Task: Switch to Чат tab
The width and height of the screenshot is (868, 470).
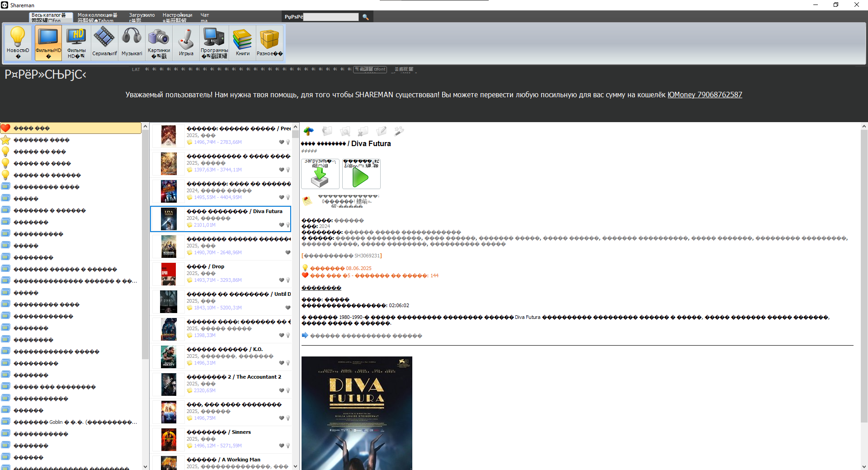Action: (x=205, y=17)
